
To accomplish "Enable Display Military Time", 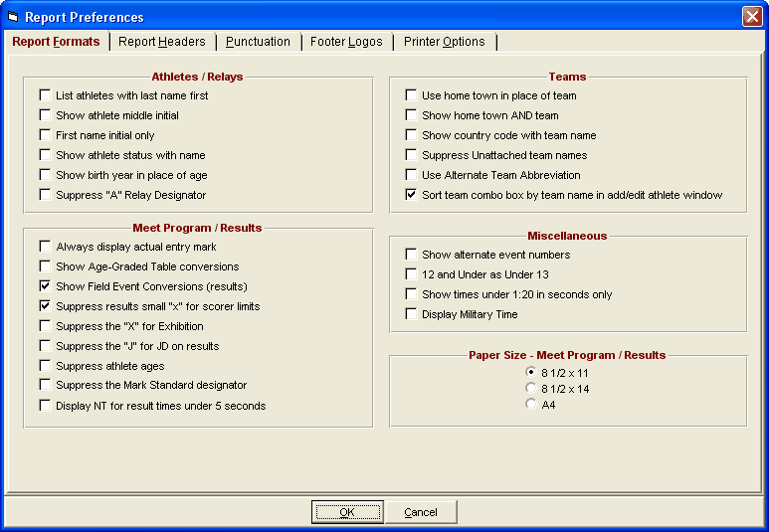I will pos(411,314).
